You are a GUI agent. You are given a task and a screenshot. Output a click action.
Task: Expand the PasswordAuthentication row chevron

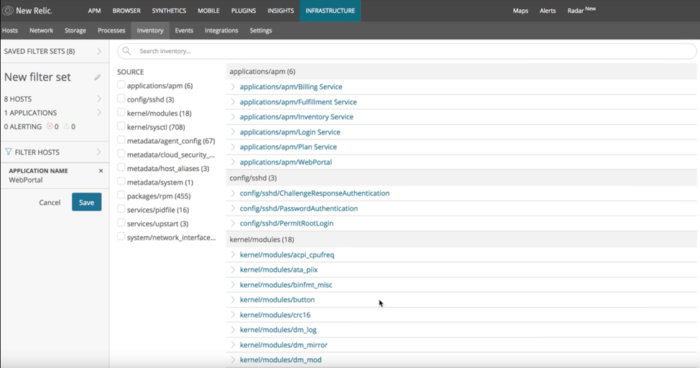click(x=233, y=208)
